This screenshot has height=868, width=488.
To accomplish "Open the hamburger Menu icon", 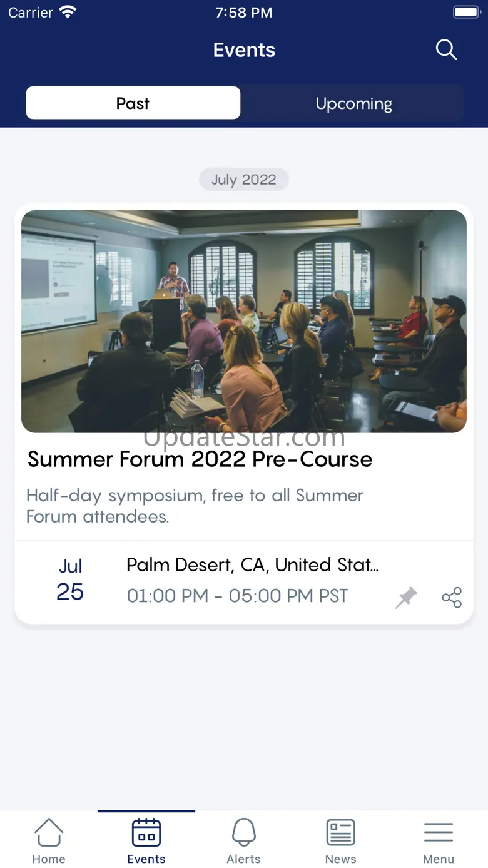I will (x=439, y=833).
